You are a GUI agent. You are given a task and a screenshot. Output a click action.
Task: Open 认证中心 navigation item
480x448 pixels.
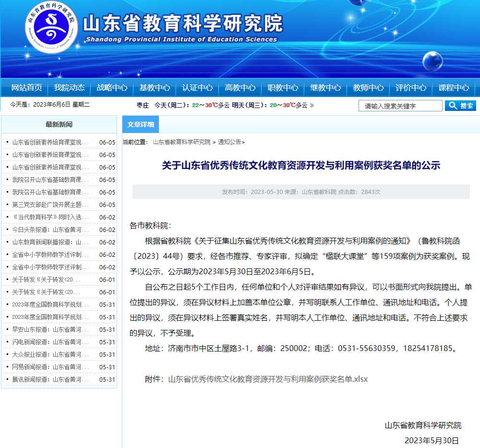tap(197, 87)
